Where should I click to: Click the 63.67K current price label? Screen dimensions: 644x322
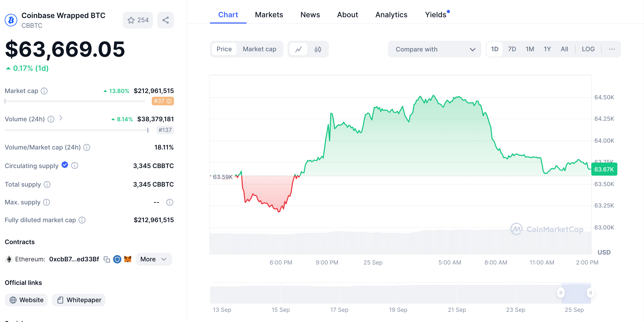point(604,169)
